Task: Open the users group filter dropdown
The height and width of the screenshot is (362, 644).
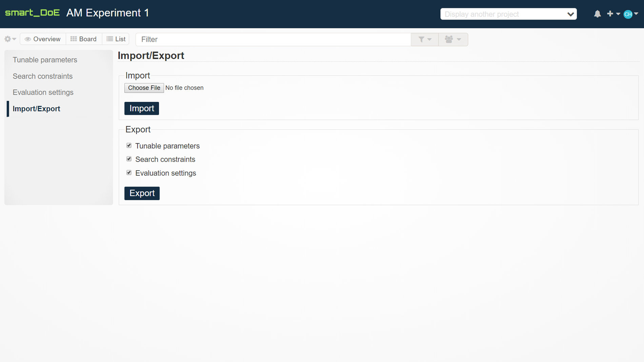Action: 453,39
